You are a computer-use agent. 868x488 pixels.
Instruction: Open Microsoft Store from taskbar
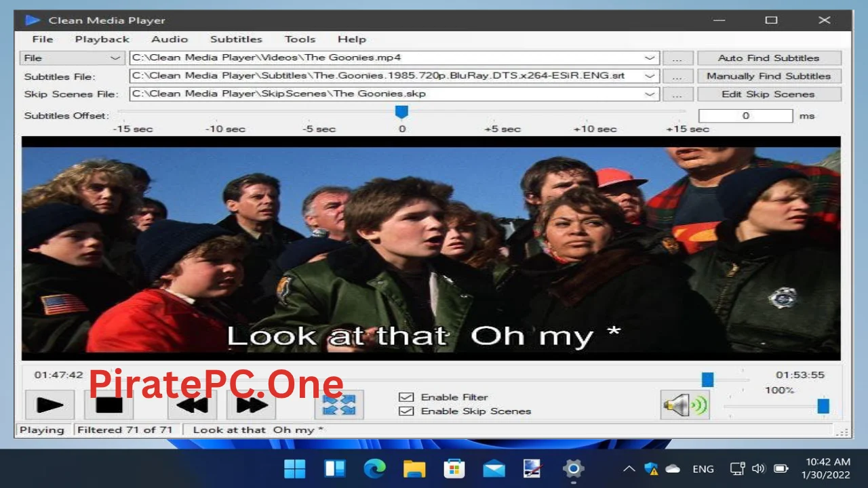tap(454, 468)
